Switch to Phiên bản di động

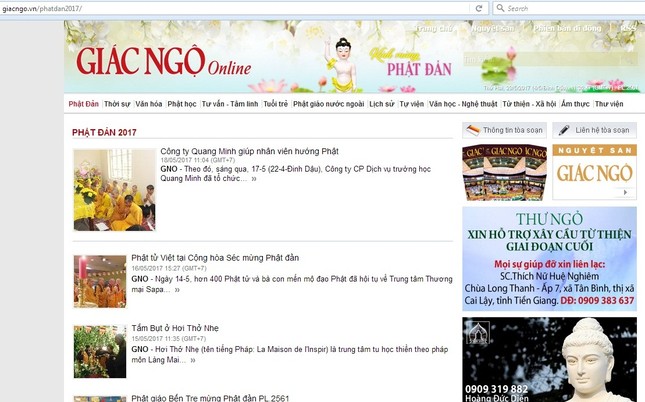point(567,28)
